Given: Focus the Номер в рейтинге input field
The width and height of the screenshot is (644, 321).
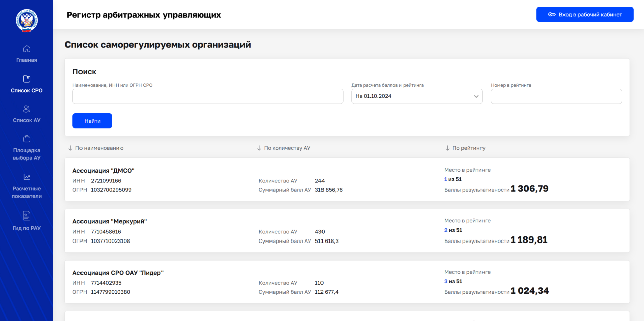Looking at the screenshot, I should (556, 96).
